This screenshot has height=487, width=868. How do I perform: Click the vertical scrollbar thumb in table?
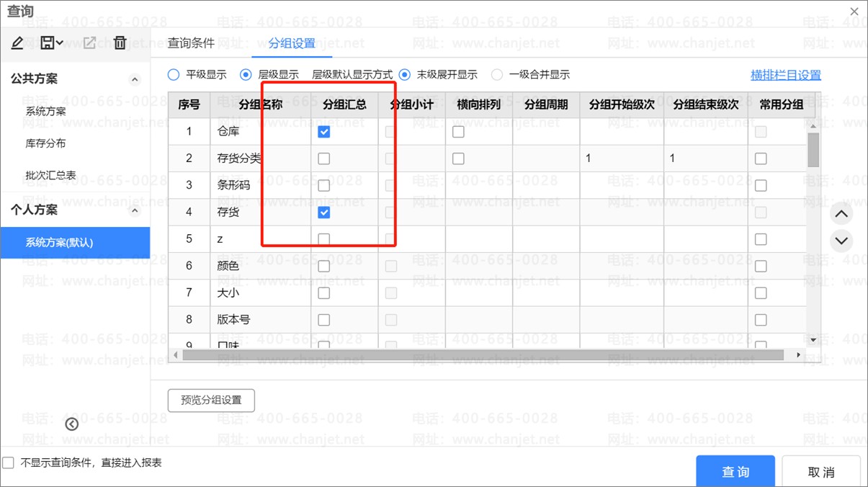coord(813,150)
